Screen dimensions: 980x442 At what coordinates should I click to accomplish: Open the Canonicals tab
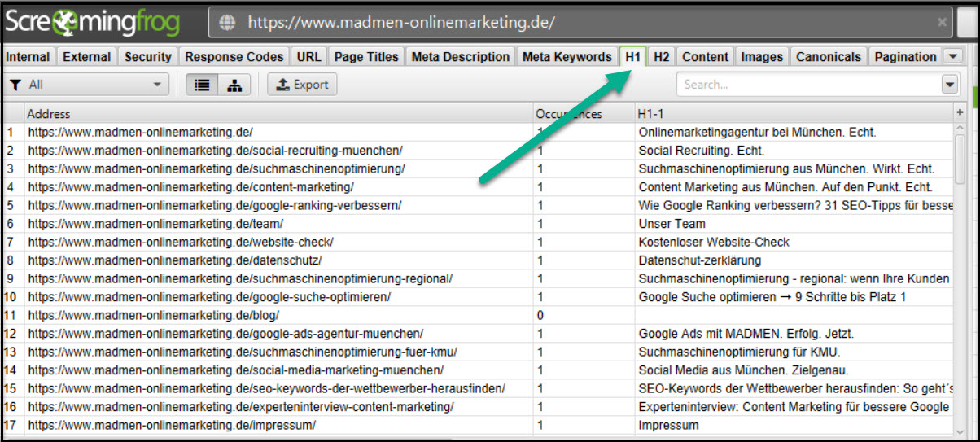[x=829, y=57]
